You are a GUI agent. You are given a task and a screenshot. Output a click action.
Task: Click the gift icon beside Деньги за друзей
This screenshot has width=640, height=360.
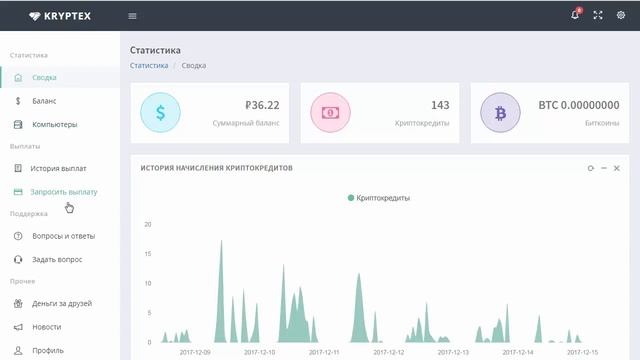pos(18,303)
